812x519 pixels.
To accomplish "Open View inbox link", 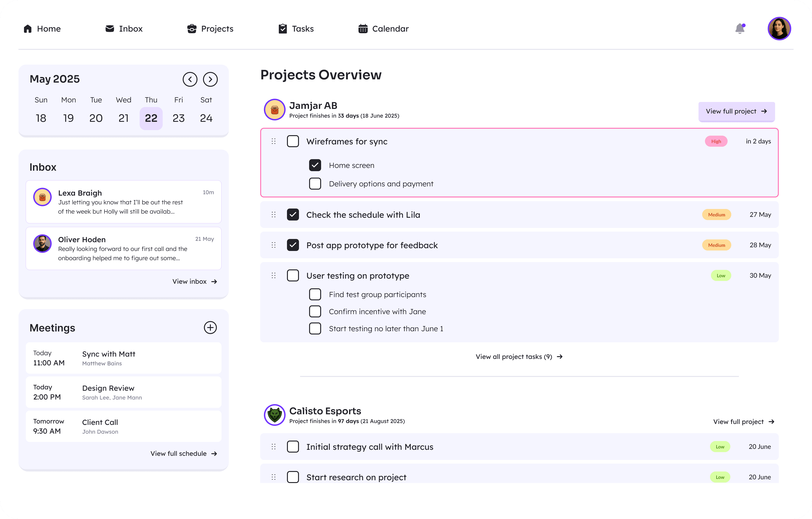I will 194,282.
